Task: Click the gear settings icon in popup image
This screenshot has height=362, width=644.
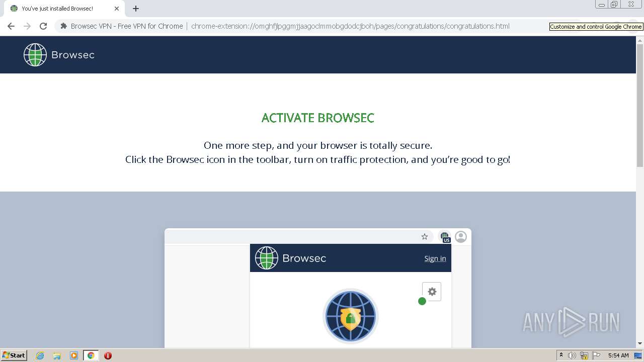Action: (x=432, y=292)
